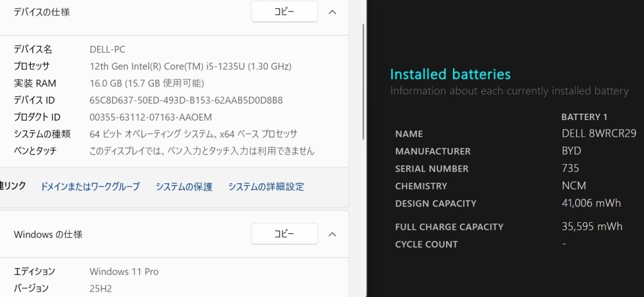This screenshot has width=644, height=297.
Task: Click the Installed batteries heading
Action: (450, 74)
